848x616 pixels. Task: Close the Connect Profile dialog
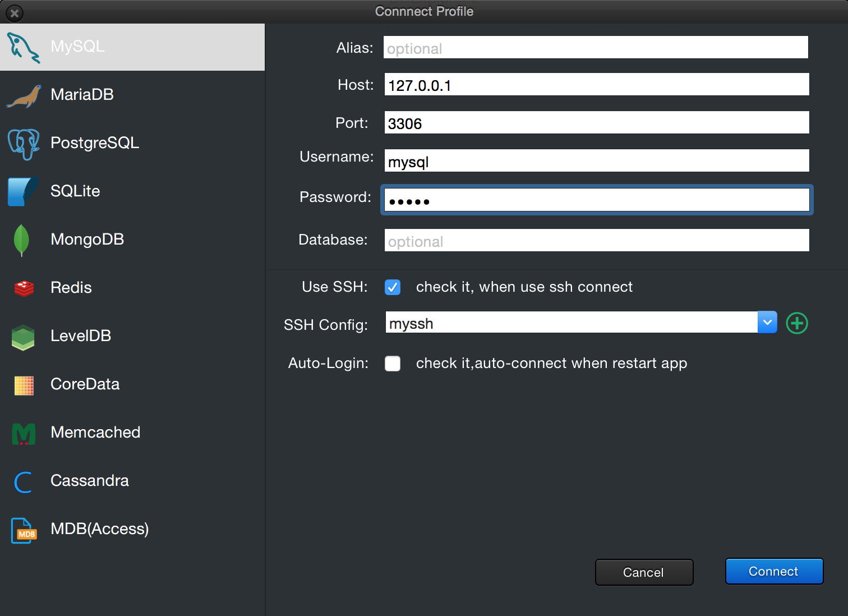(x=15, y=12)
